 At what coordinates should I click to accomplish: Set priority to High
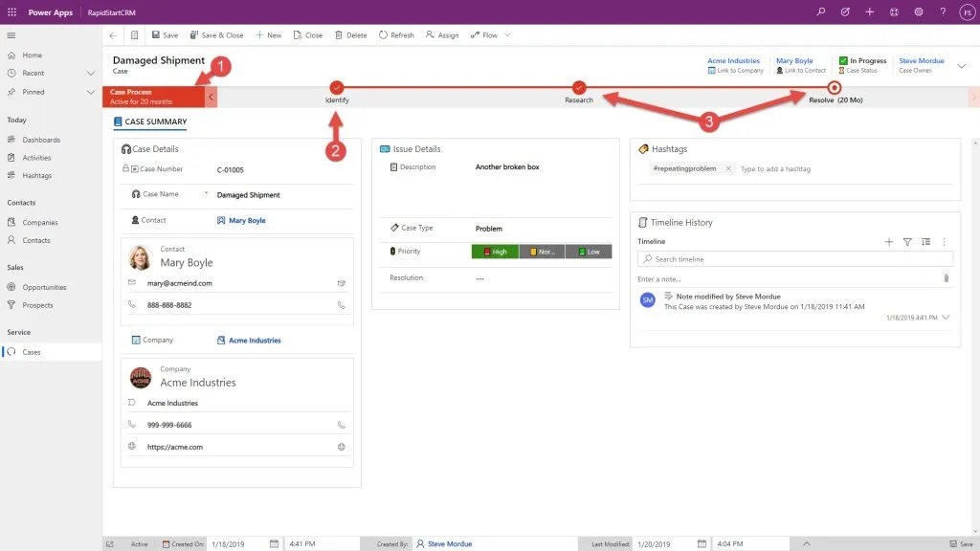pyautogui.click(x=495, y=252)
